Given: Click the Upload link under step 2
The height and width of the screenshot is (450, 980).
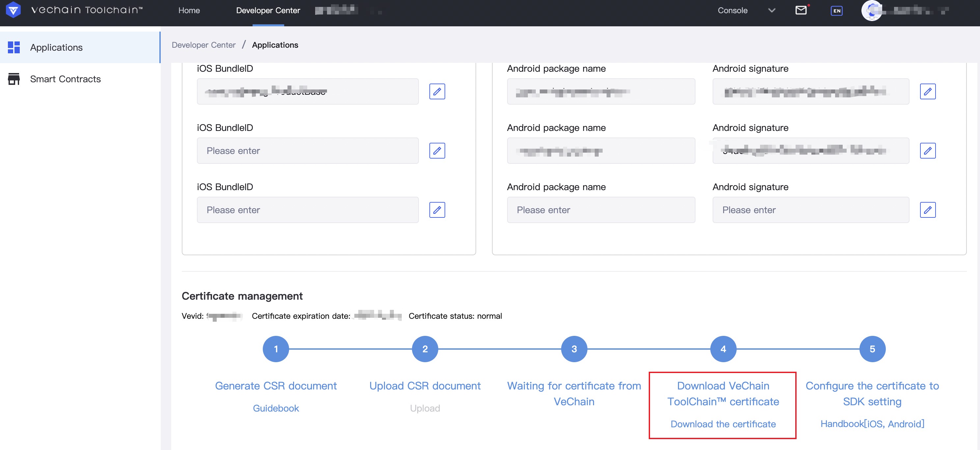Looking at the screenshot, I should pyautogui.click(x=425, y=408).
